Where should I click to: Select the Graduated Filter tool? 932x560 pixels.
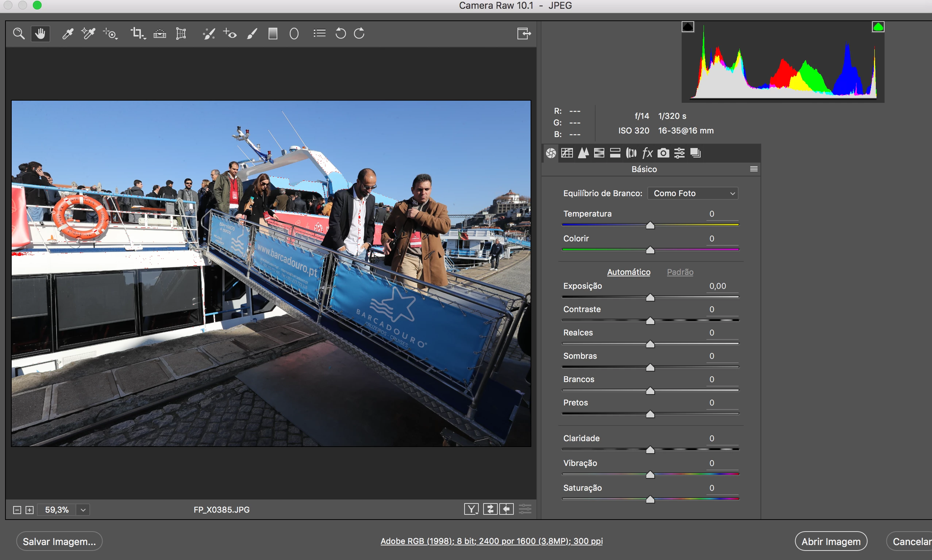click(273, 34)
